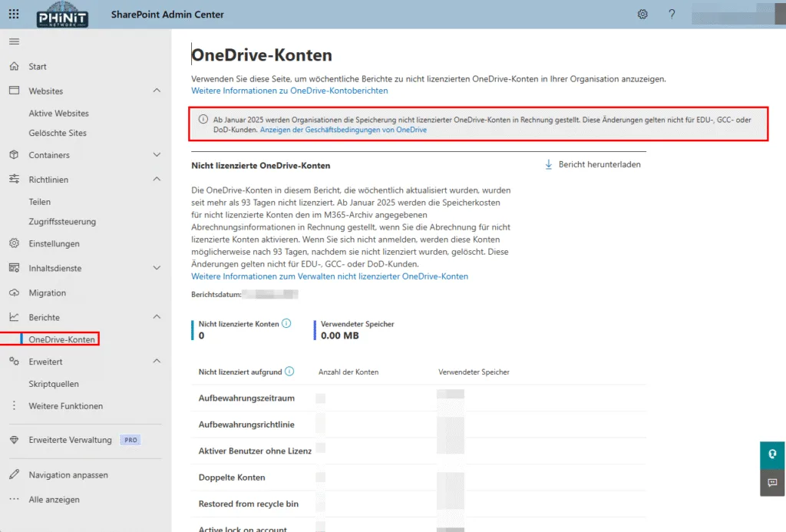Click the green assistant icon bottom right
The width and height of the screenshot is (786, 532).
[x=772, y=454]
